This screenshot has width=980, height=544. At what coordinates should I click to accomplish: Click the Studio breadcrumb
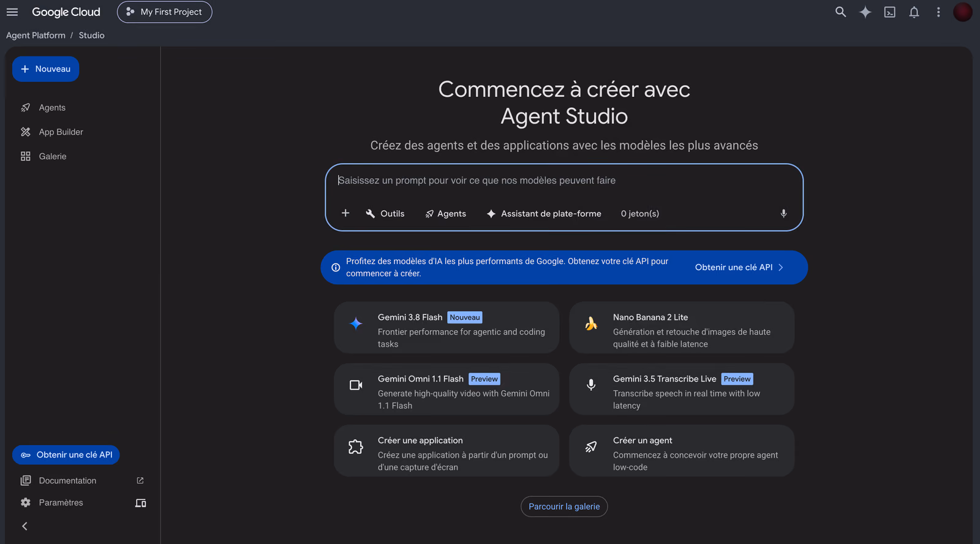click(91, 36)
